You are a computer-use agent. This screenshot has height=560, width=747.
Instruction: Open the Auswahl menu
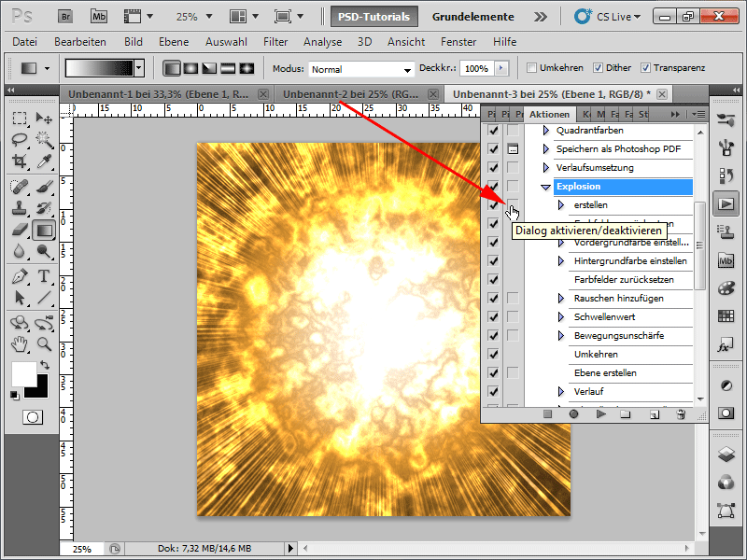point(226,42)
